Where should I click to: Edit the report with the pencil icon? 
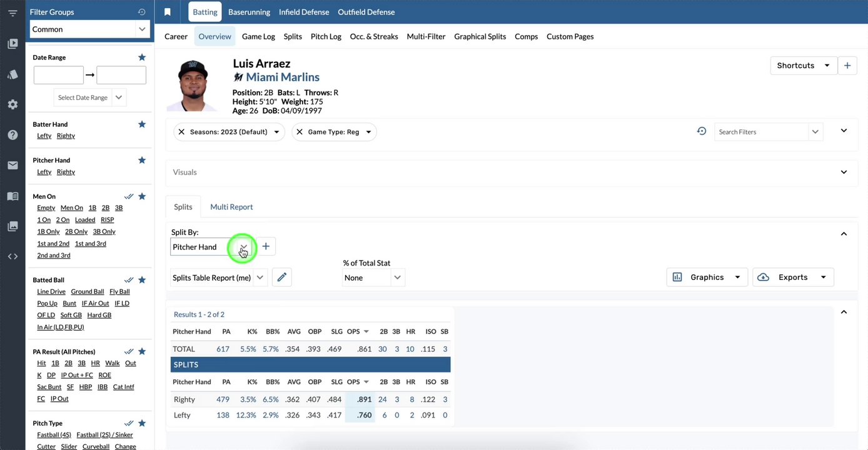[281, 277]
